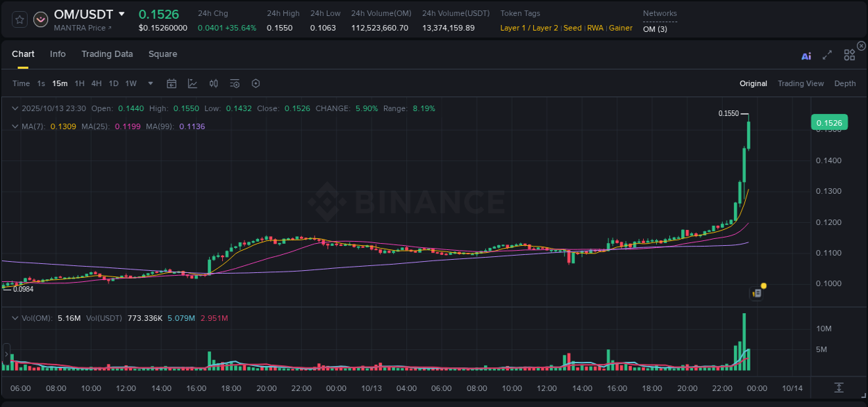Open the chart settings hexagon icon
Screen dimensions: 868x407
(x=256, y=83)
